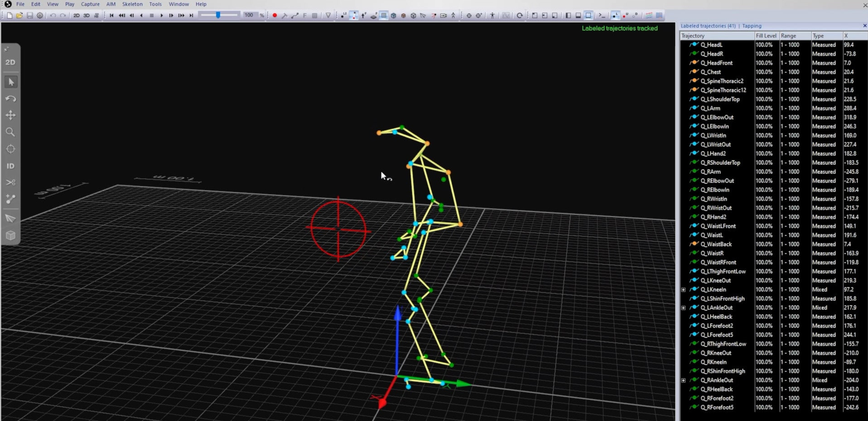868x421 pixels.
Task: Select the rotate view tool
Action: pyautogui.click(x=10, y=98)
